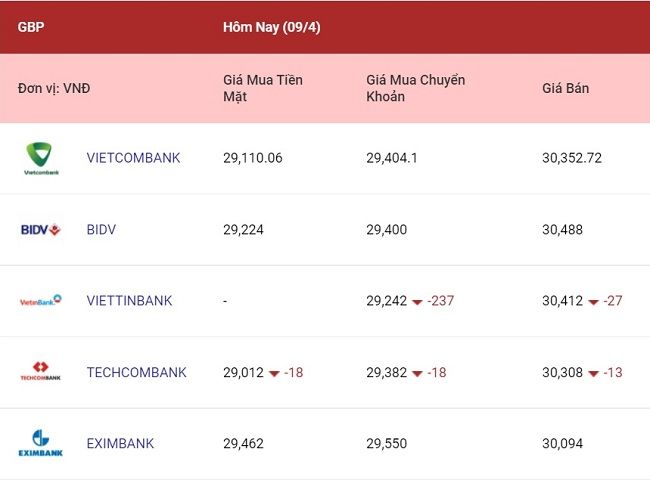Select the GBP currency header

click(x=31, y=27)
